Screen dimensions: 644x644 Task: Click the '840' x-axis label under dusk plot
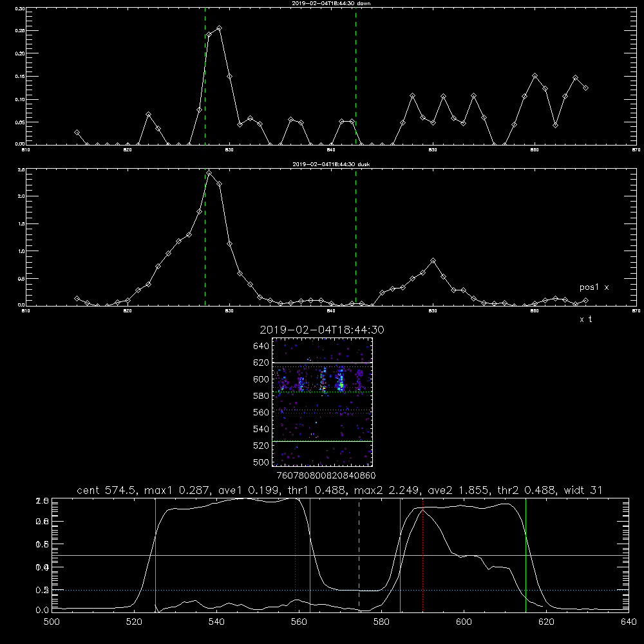point(331,311)
